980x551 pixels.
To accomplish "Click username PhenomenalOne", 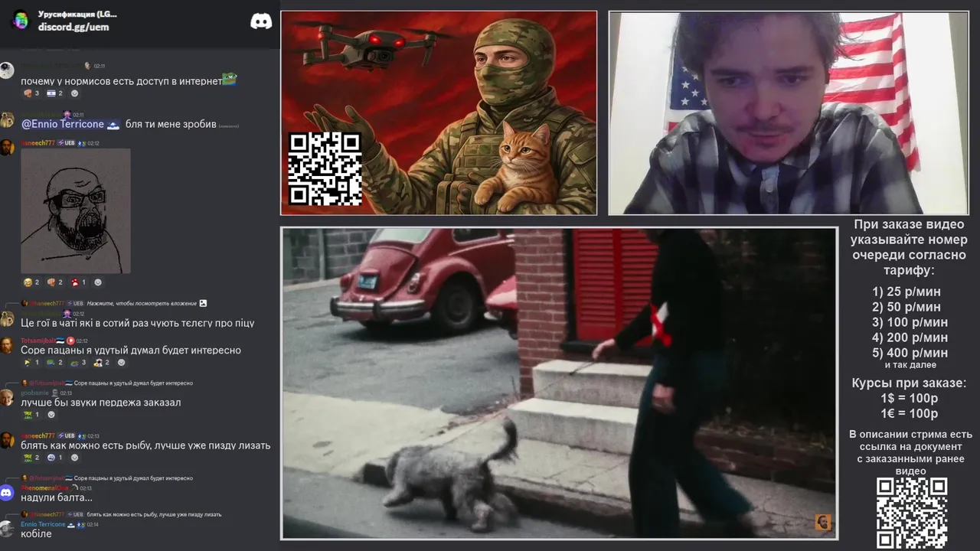I will [44, 487].
